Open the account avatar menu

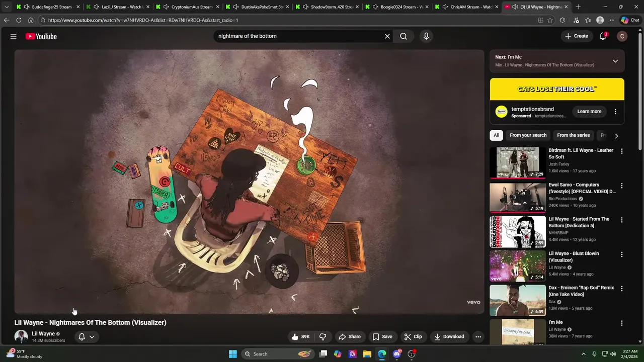click(622, 36)
